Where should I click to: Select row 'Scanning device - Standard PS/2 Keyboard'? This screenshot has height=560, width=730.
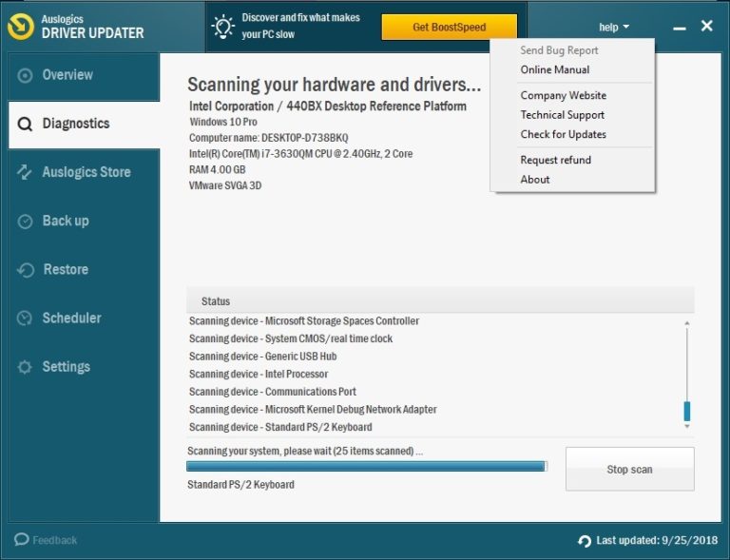coord(280,427)
